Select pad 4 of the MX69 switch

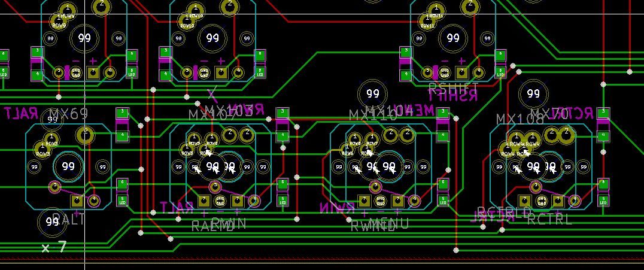pyautogui.click(x=94, y=201)
